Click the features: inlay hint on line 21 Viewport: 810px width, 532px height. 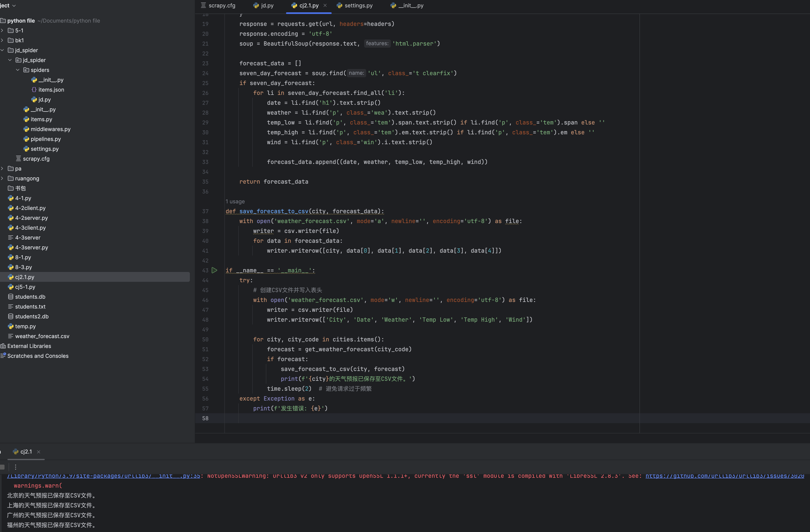(377, 43)
